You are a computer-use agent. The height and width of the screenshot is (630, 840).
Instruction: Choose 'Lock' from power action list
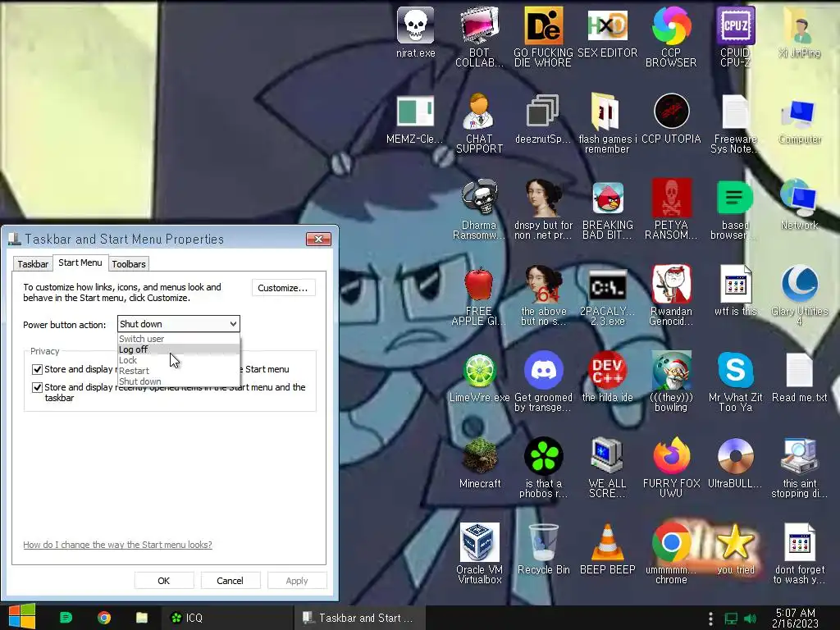pyautogui.click(x=179, y=360)
